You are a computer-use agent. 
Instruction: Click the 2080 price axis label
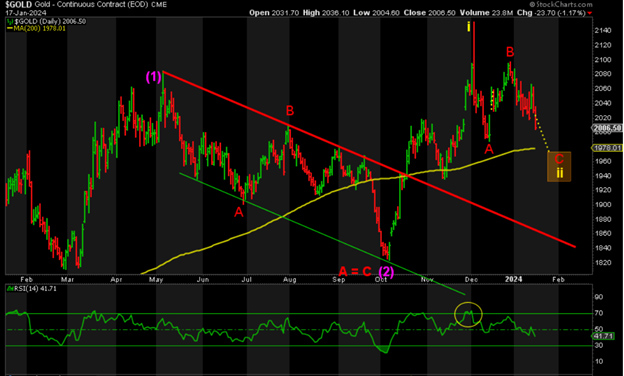602,74
